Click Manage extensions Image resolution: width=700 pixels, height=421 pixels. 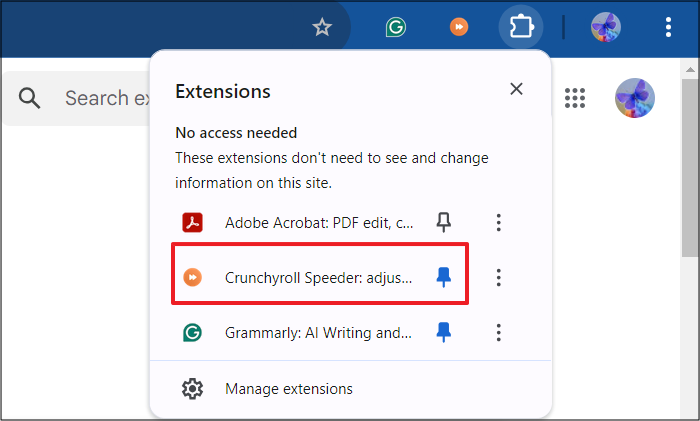click(289, 389)
